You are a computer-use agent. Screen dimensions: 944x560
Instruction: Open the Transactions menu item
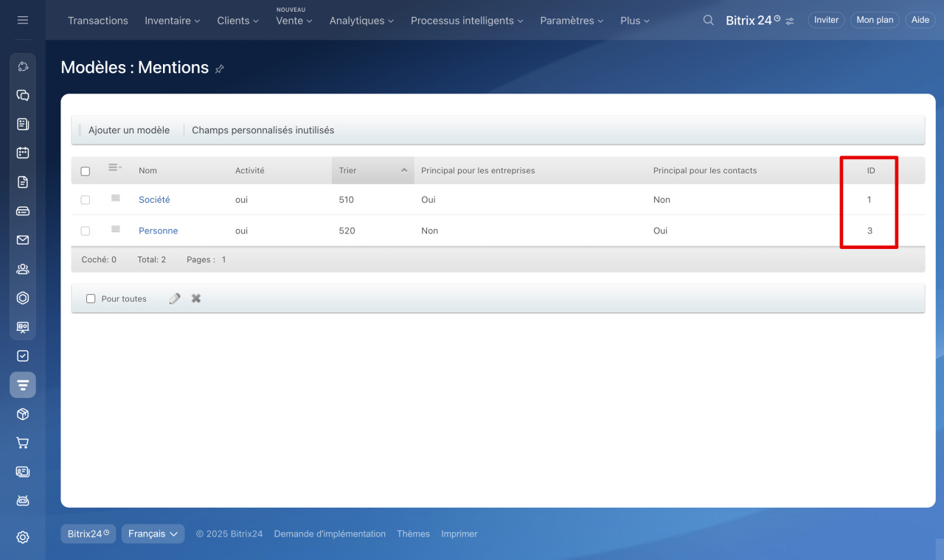coord(98,21)
